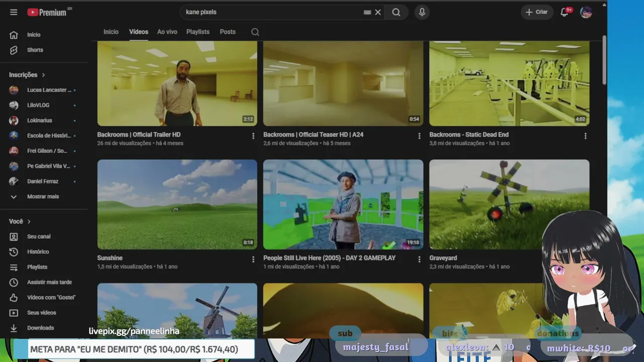Open notifications bell
The width and height of the screenshot is (644, 362).
pos(565,12)
